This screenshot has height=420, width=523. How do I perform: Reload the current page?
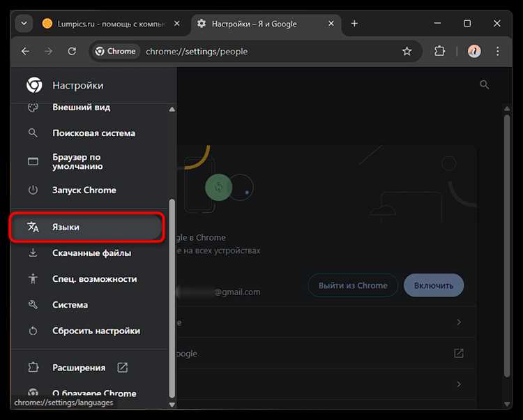(x=72, y=52)
